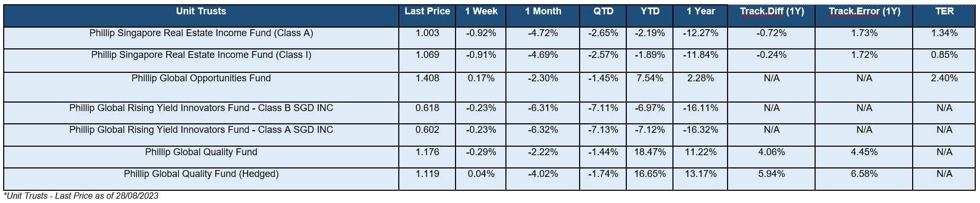Click the 18.47% YTD cell

click(x=650, y=152)
